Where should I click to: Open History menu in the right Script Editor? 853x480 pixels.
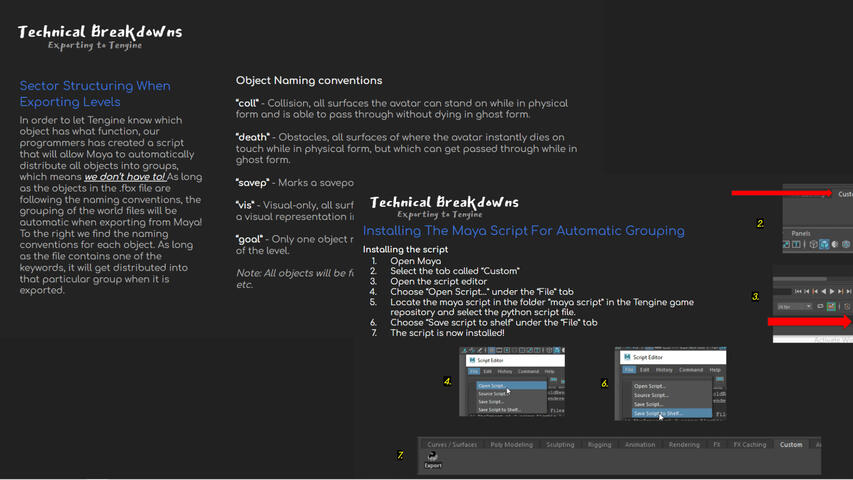[664, 370]
